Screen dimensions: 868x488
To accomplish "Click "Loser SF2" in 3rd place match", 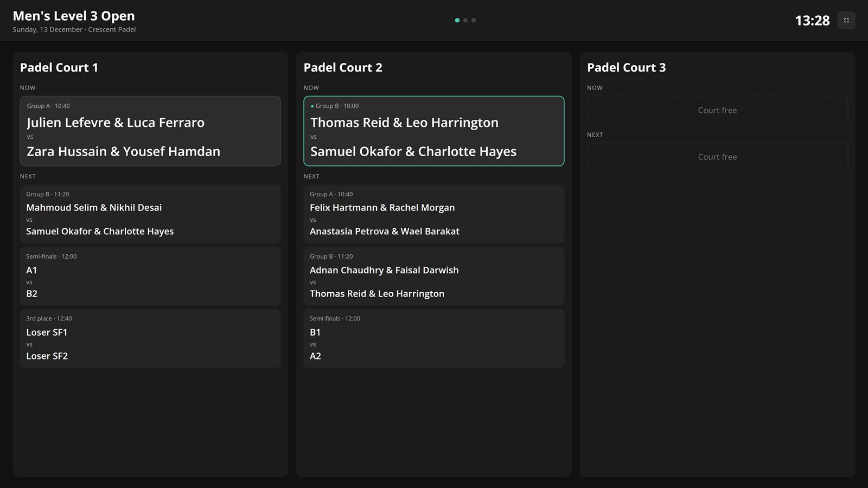I will [x=47, y=356].
